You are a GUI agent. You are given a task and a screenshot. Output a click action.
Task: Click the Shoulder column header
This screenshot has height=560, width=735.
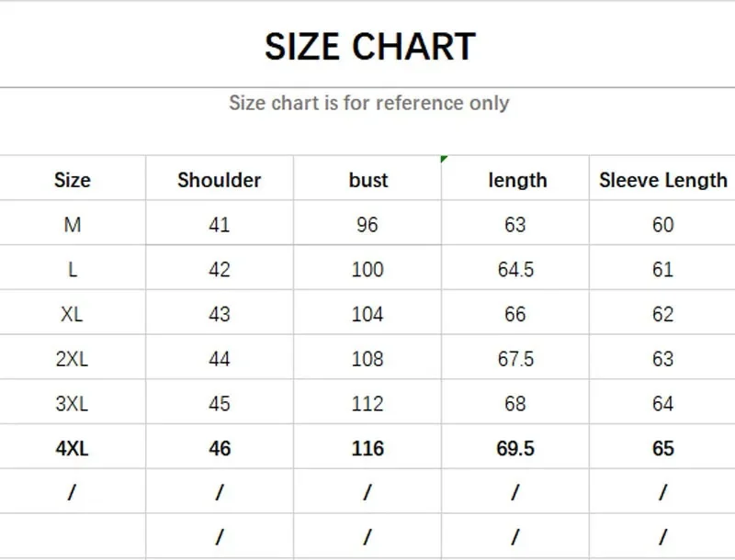click(x=220, y=180)
